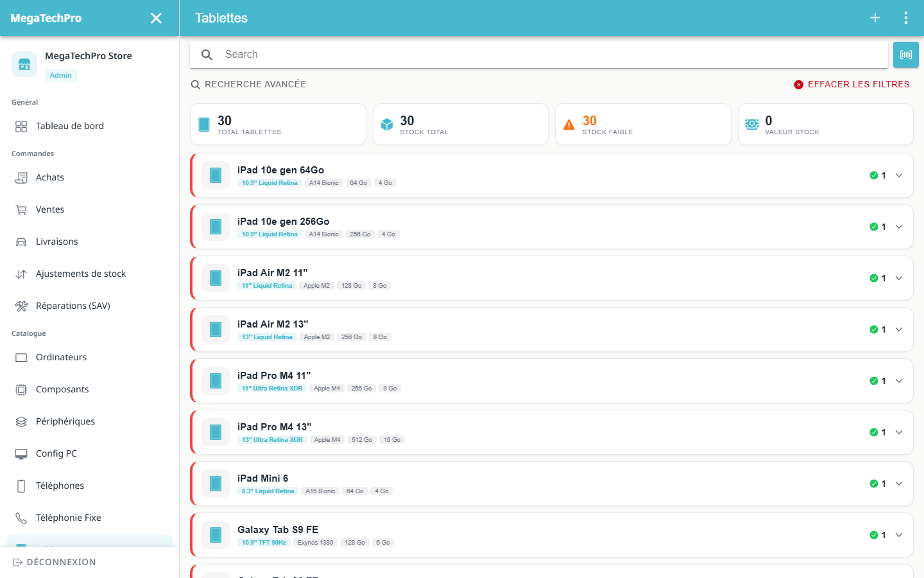Expand the iPad 10e gen 256Go row
Screen dimensions: 924x578
click(x=899, y=227)
